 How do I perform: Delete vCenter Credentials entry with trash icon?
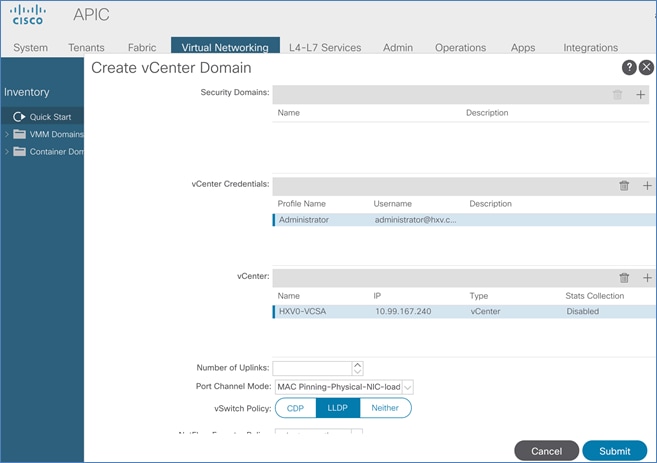click(624, 185)
